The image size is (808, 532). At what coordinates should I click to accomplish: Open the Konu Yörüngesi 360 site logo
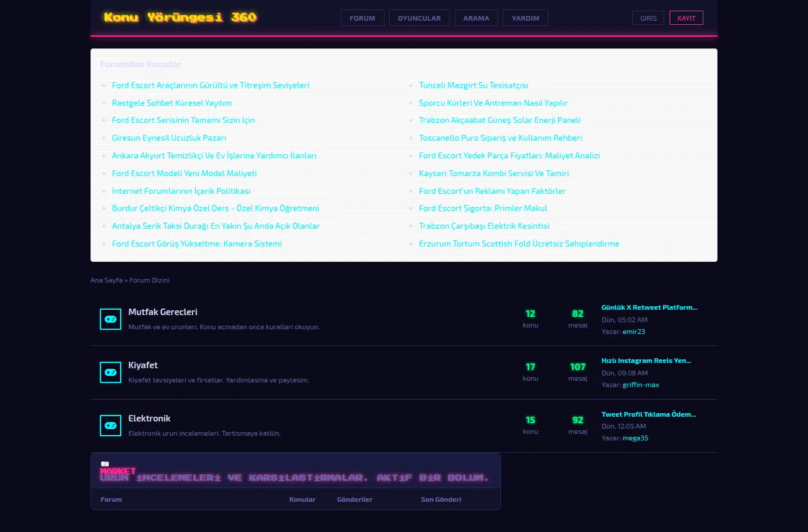(x=180, y=17)
